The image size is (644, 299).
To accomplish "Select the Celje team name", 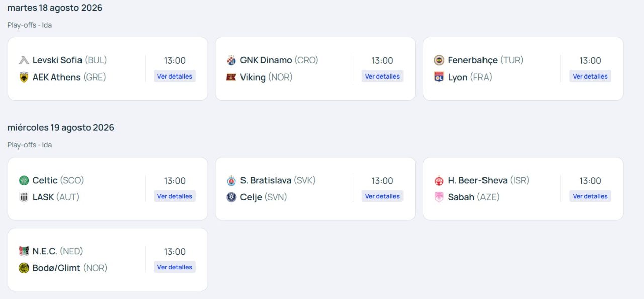I will pos(251,197).
